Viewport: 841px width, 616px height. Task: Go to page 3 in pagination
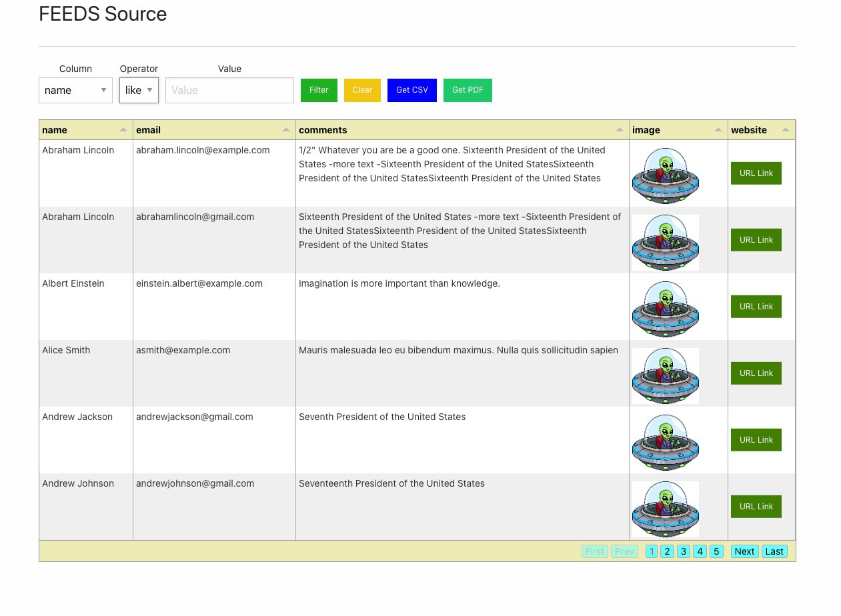pos(684,551)
